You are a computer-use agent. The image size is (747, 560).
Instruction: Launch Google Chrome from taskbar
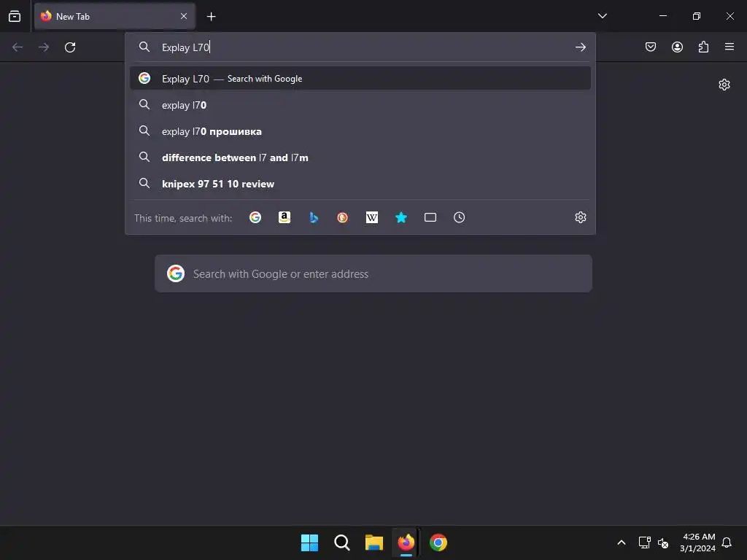click(x=438, y=542)
